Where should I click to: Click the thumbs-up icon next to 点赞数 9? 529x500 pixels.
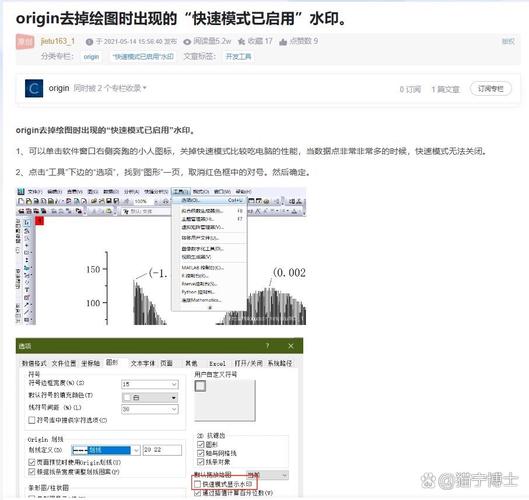[283, 41]
